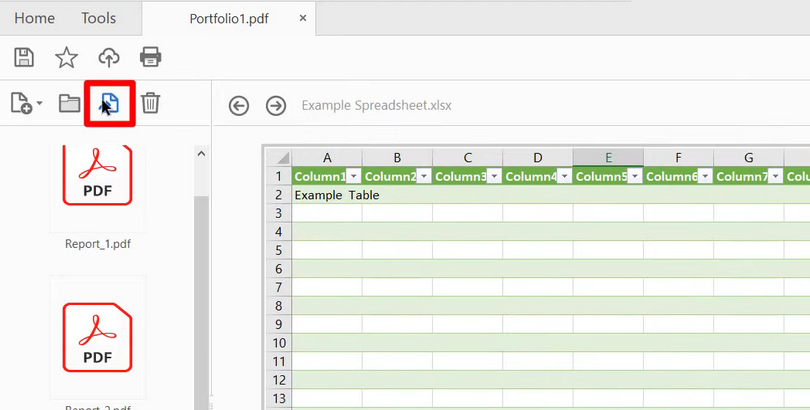Click the Column4 header cell

coord(538,177)
